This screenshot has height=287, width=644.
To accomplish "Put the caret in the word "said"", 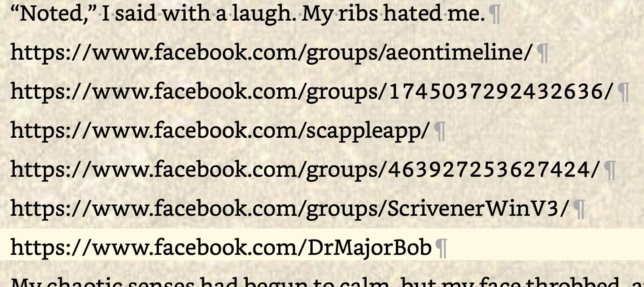I will pos(135,14).
